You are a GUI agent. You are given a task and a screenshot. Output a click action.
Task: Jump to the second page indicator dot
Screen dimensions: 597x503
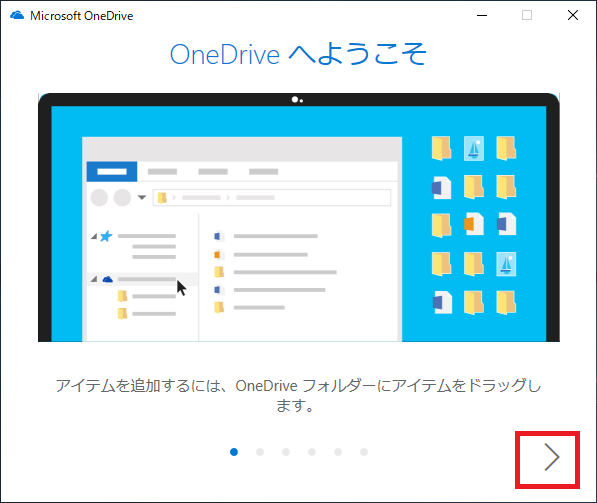(x=260, y=452)
